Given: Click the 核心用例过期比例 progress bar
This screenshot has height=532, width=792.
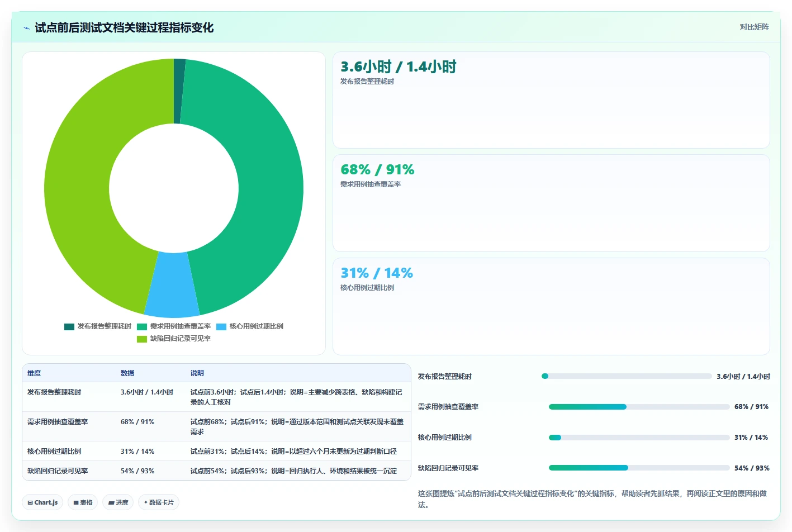Looking at the screenshot, I should pos(639,438).
